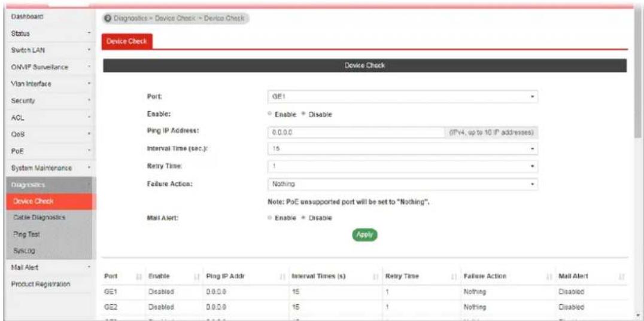Click the scrollbar down arrow
This screenshot has height=321, width=644.
coord(638,315)
